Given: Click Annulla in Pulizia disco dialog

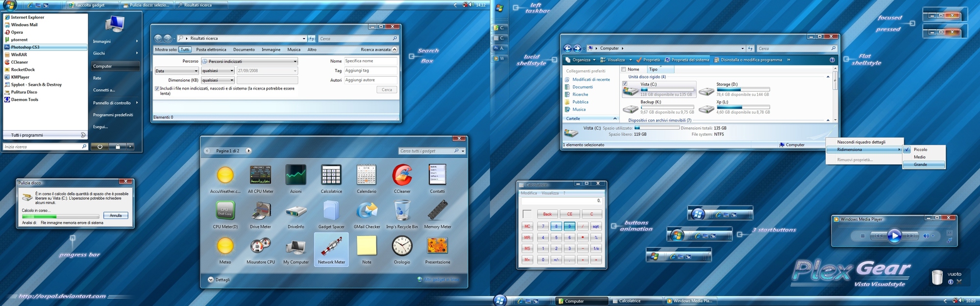Looking at the screenshot, I should tap(116, 215).
